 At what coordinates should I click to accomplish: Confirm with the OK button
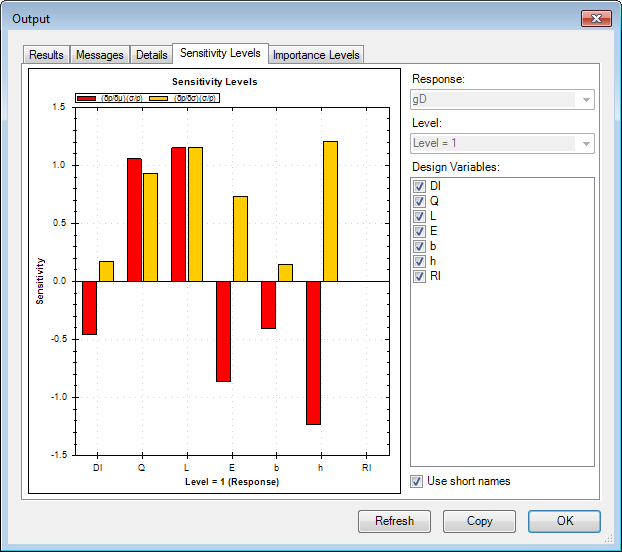coord(564,521)
